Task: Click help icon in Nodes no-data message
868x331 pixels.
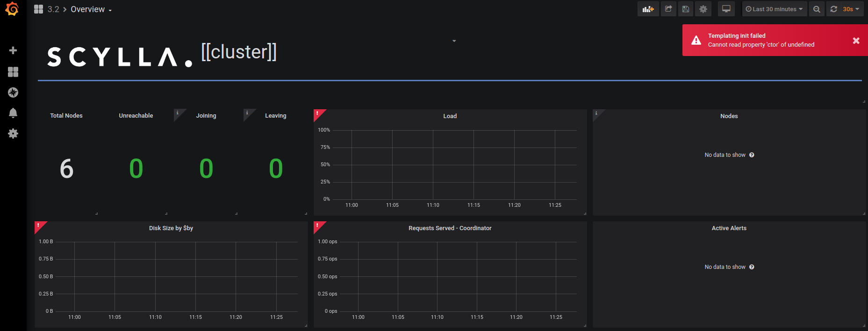Action: [x=752, y=155]
